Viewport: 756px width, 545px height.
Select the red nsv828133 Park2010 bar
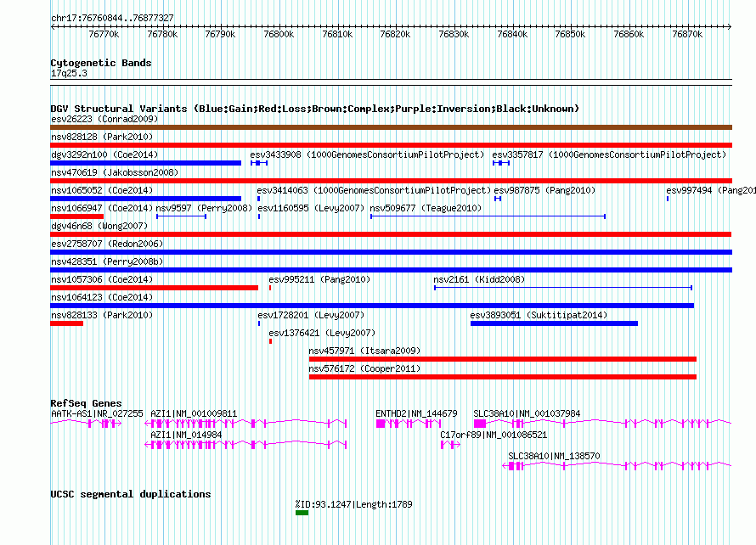tap(66, 323)
